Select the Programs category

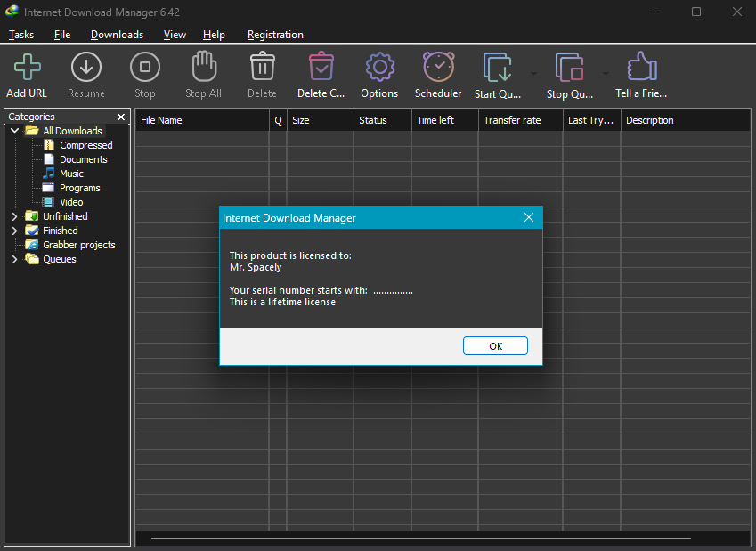(79, 188)
